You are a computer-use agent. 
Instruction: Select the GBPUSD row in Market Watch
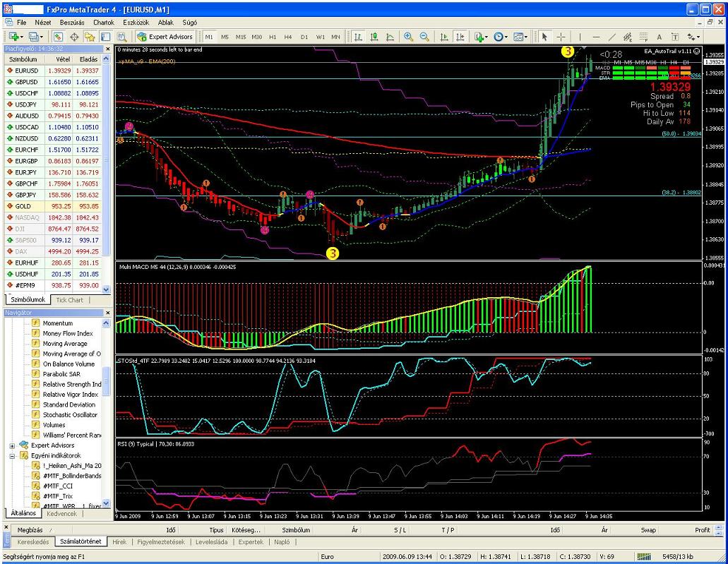tap(52, 82)
